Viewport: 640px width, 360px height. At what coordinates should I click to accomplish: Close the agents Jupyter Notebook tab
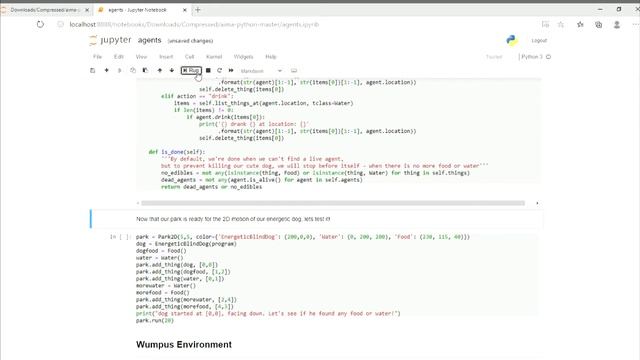tap(184, 10)
